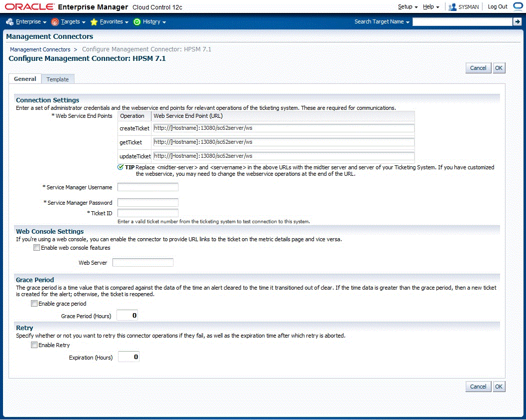
Task: Click the Web Console Settings heading
Action: pos(50,231)
